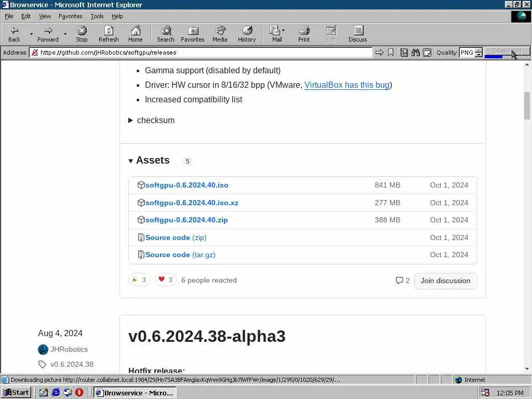Screen dimensions: 532x399
Task: Stop page loading with Stop button
Action: point(82,34)
